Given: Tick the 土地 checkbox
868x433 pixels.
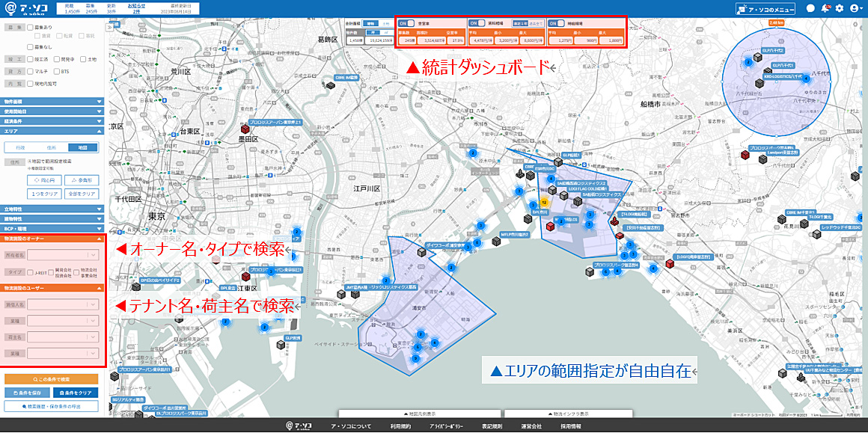Looking at the screenshot, I should click(84, 59).
